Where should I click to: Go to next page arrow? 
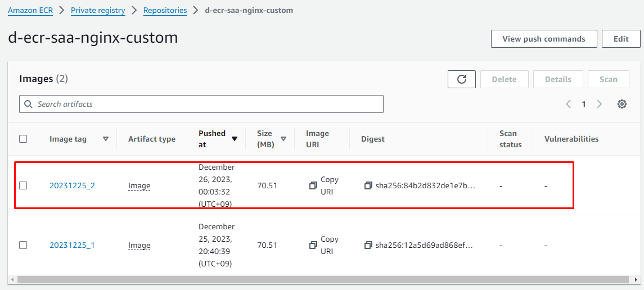pyautogui.click(x=599, y=104)
